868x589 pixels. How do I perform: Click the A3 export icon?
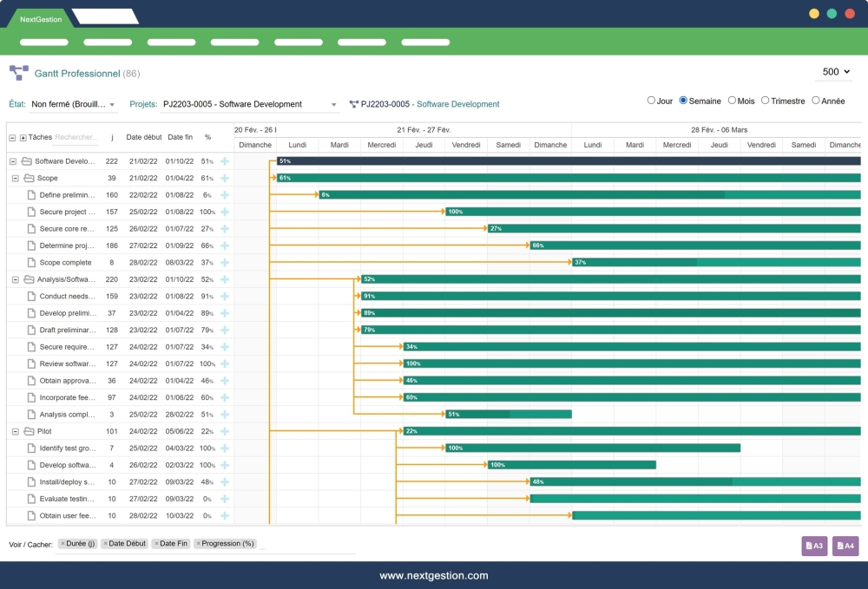[812, 546]
